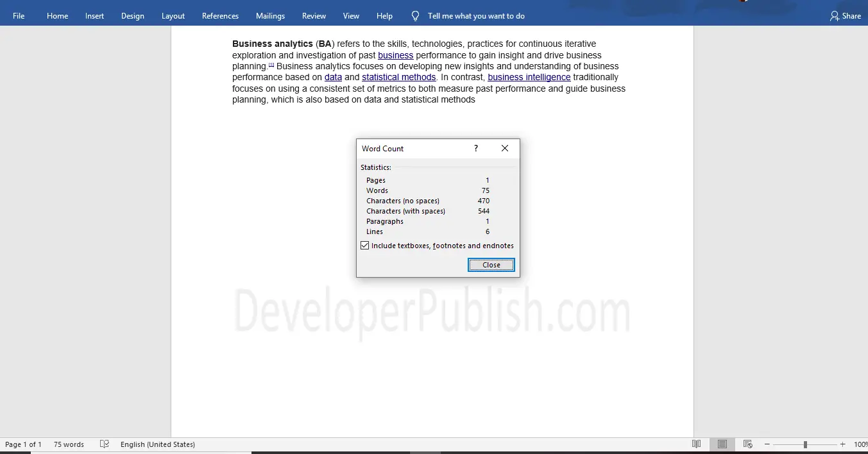Click the Characters (no spaces) row

pyautogui.click(x=427, y=201)
